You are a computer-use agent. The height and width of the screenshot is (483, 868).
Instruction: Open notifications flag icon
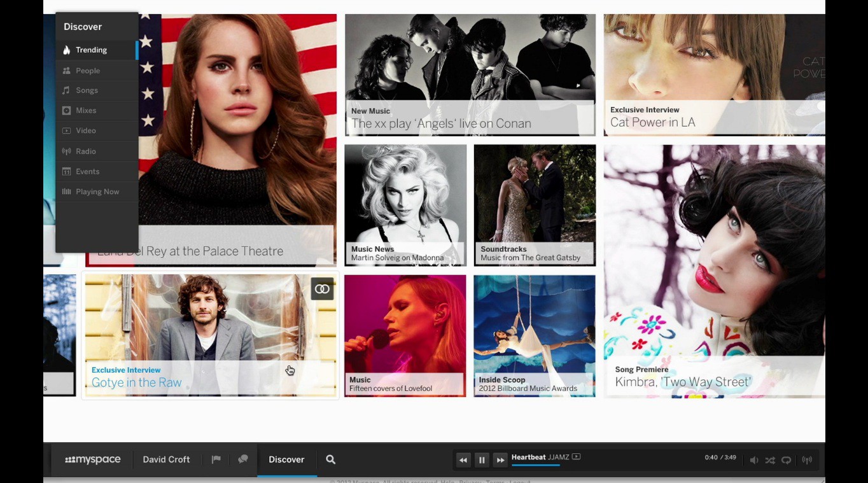click(216, 459)
